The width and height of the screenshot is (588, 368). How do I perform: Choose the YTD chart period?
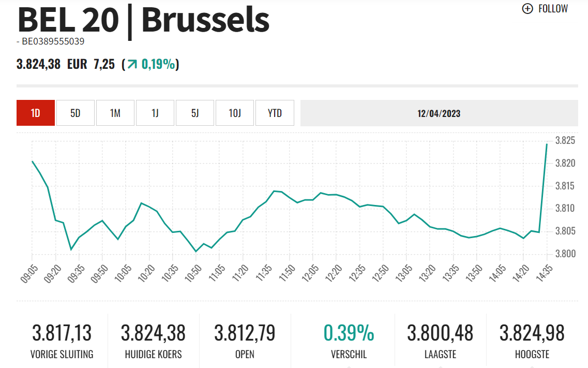tap(275, 113)
